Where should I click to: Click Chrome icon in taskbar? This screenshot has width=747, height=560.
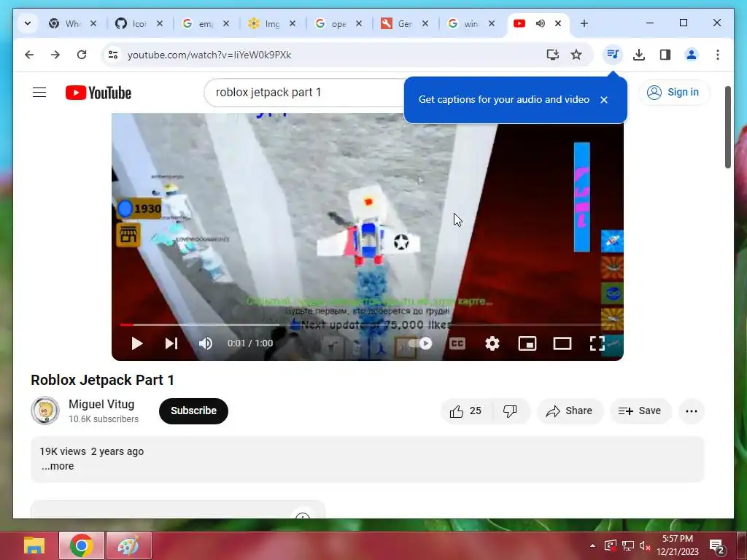click(x=82, y=545)
